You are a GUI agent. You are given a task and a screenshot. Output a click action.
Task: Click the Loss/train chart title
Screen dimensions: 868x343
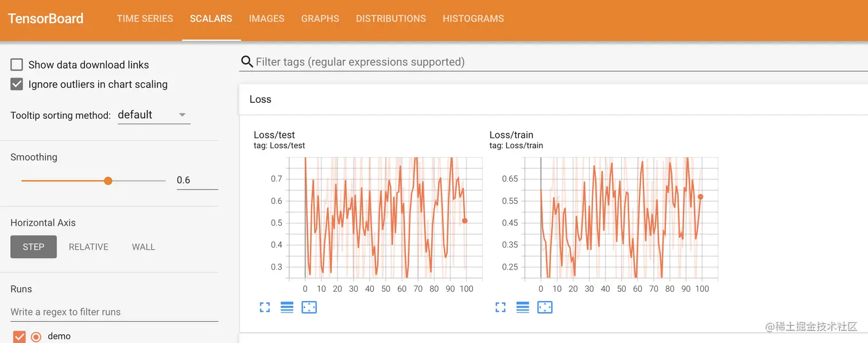pyautogui.click(x=511, y=135)
